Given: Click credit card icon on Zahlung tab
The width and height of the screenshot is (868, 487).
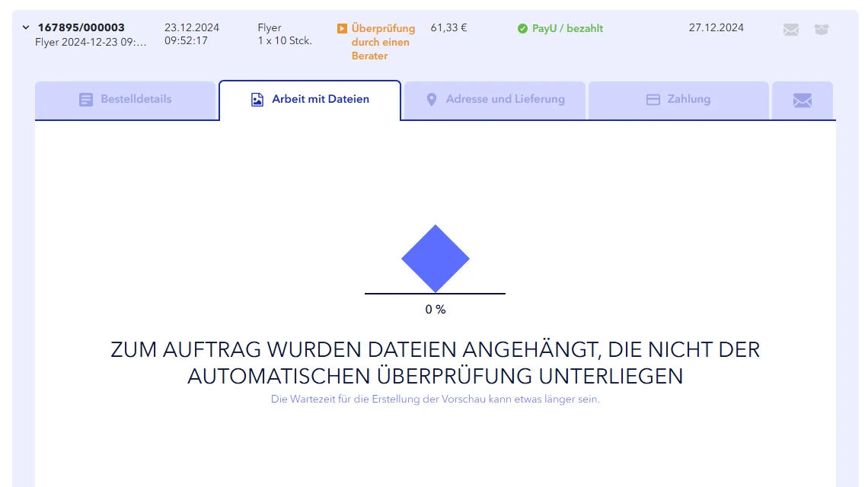Looking at the screenshot, I should pos(653,100).
